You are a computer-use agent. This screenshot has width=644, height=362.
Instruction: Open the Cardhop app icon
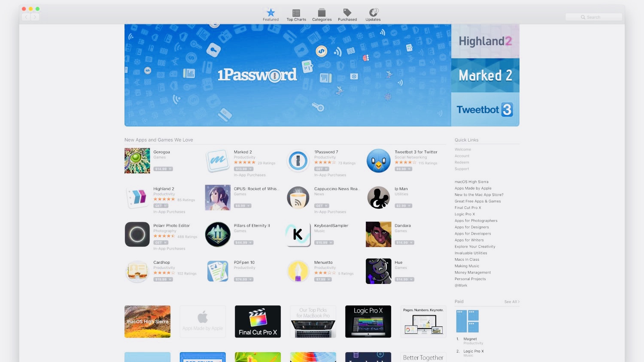137,271
